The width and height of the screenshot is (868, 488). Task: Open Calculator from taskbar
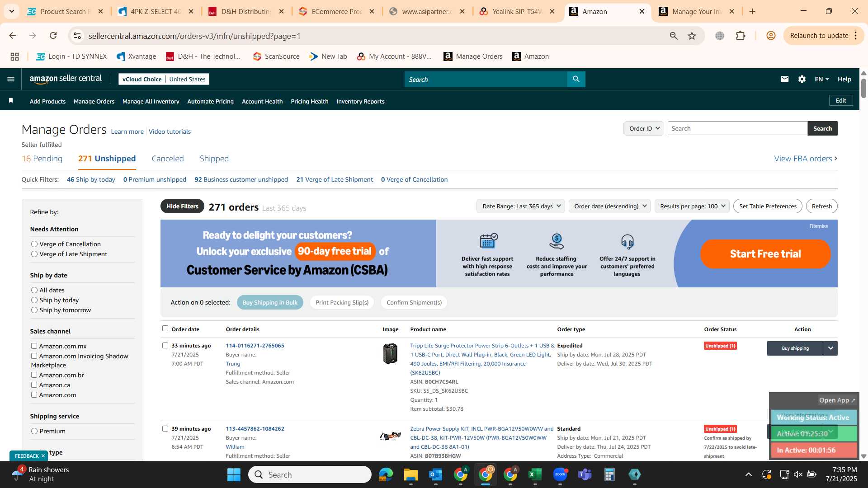click(x=609, y=474)
